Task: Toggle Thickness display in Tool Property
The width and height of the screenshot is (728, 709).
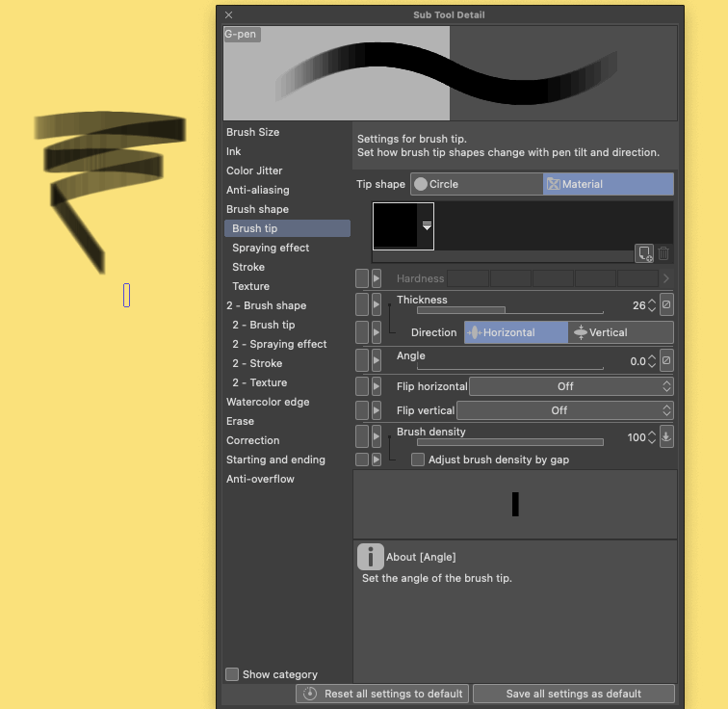Action: (362, 304)
